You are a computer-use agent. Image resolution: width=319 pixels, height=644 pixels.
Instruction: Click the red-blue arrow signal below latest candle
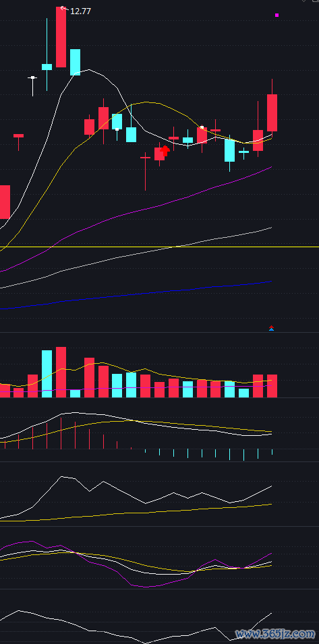click(x=271, y=328)
